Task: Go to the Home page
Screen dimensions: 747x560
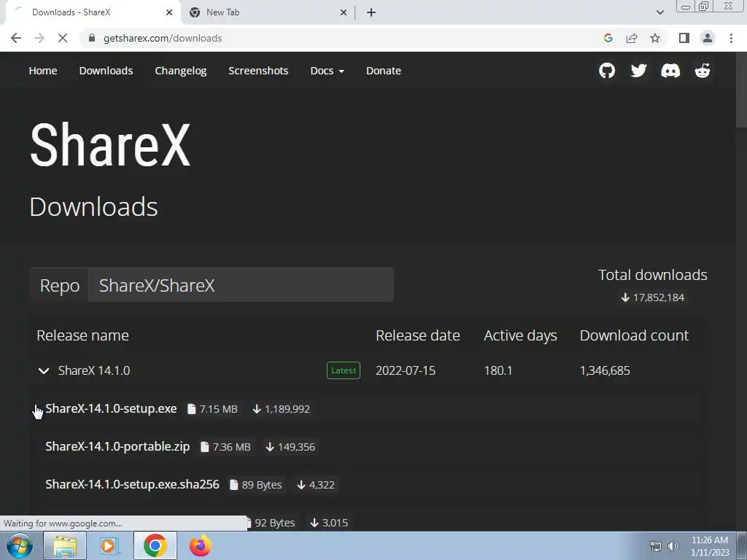Action: [43, 71]
